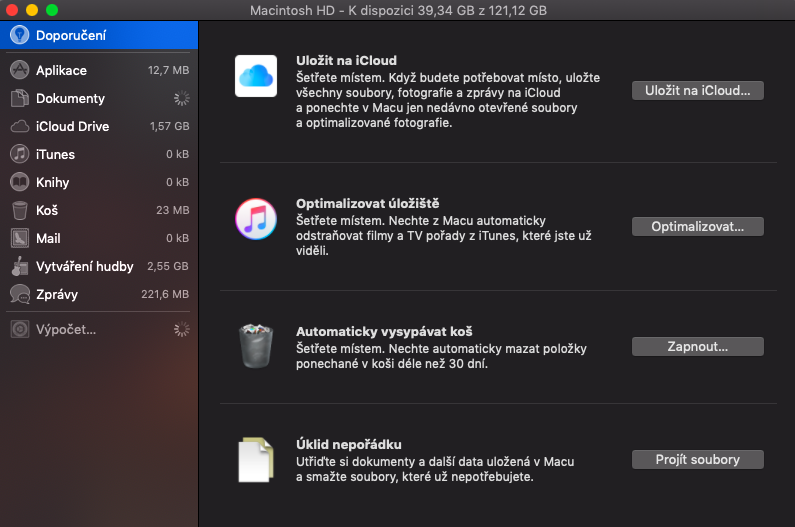Select the Mail label in sidebar
The width and height of the screenshot is (795, 527).
click(x=48, y=238)
